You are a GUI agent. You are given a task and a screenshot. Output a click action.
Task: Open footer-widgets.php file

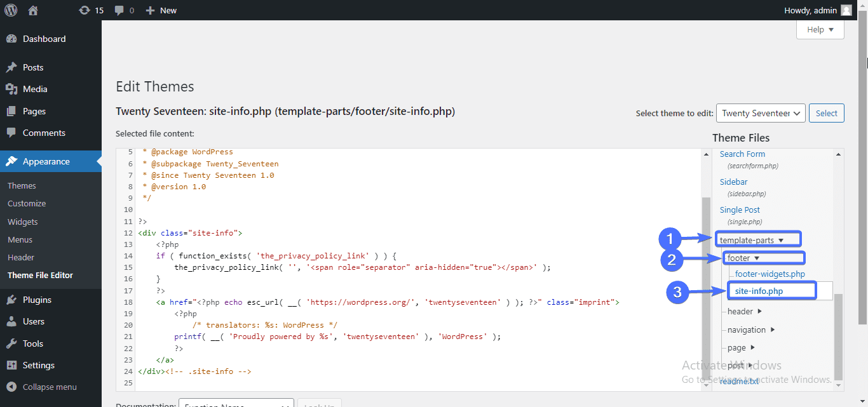pyautogui.click(x=770, y=274)
